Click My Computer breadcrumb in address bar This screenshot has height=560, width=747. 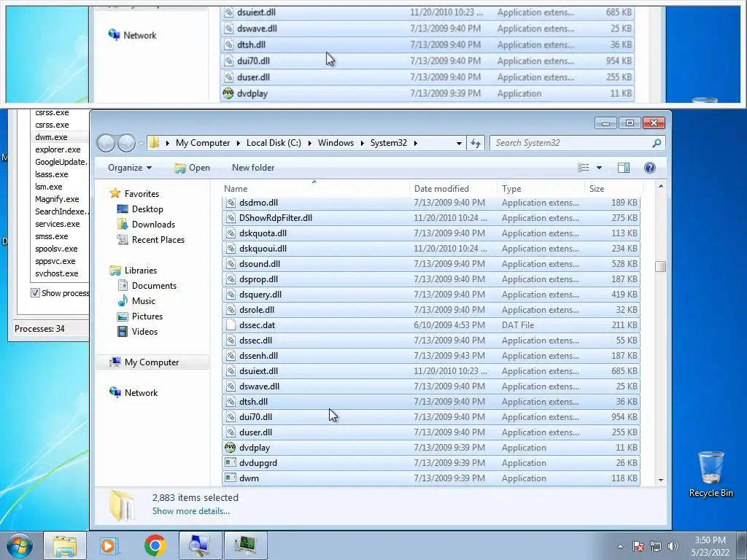[x=203, y=143]
